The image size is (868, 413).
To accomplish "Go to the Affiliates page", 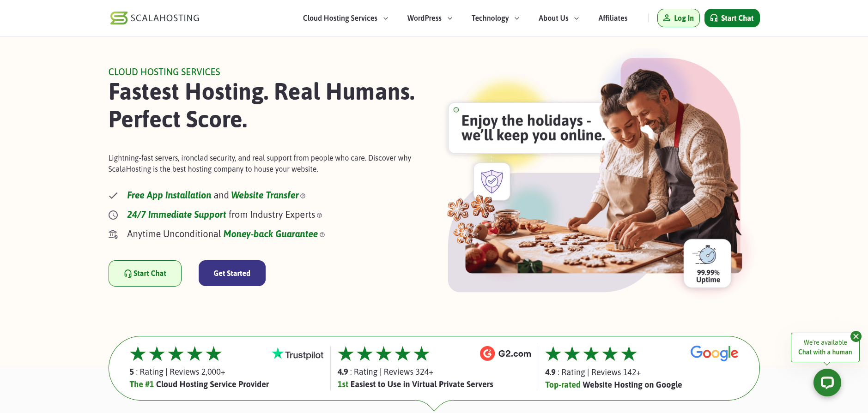I will 613,18.
